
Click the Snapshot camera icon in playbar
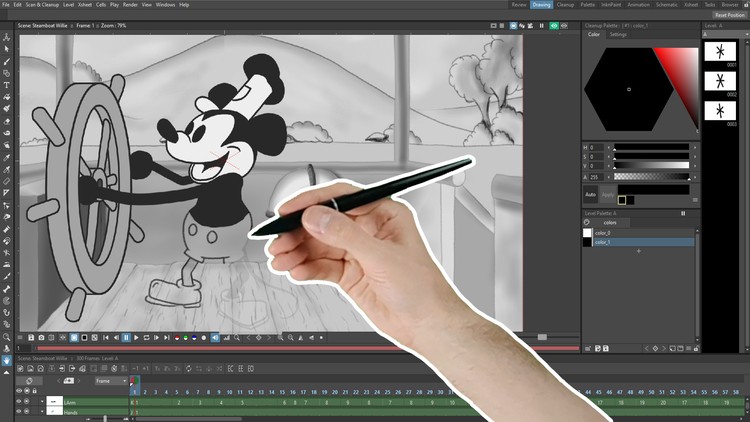coord(42,337)
